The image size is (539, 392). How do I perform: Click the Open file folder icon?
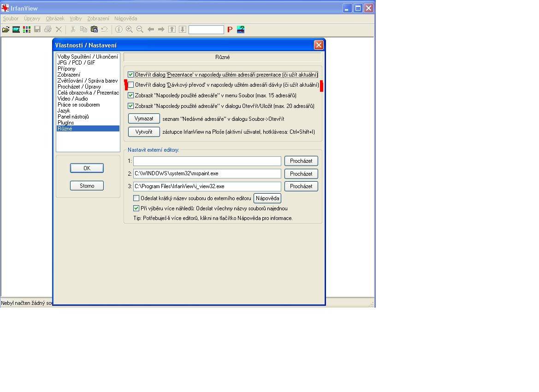click(x=6, y=30)
